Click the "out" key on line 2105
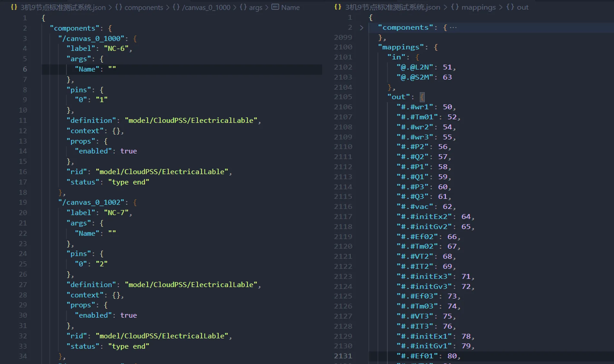This screenshot has width=614, height=364. (x=398, y=97)
